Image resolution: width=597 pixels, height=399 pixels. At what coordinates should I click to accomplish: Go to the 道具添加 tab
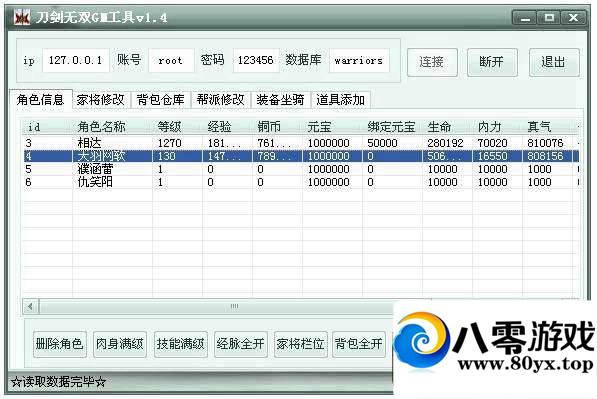click(340, 100)
